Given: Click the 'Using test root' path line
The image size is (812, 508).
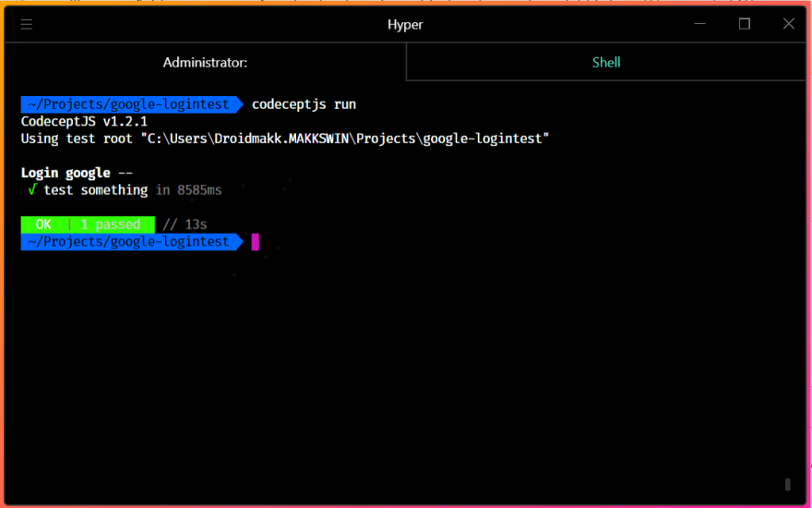Looking at the screenshot, I should coord(285,139).
